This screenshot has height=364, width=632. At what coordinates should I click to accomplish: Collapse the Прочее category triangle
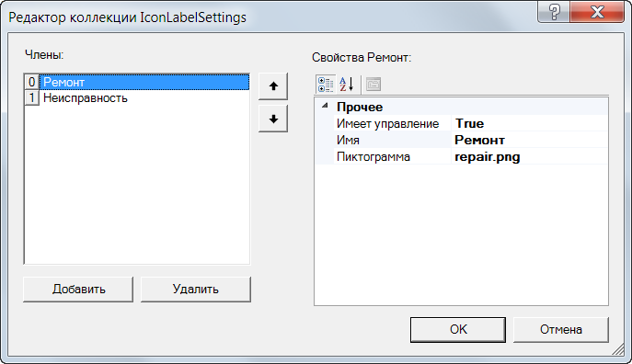pyautogui.click(x=325, y=107)
